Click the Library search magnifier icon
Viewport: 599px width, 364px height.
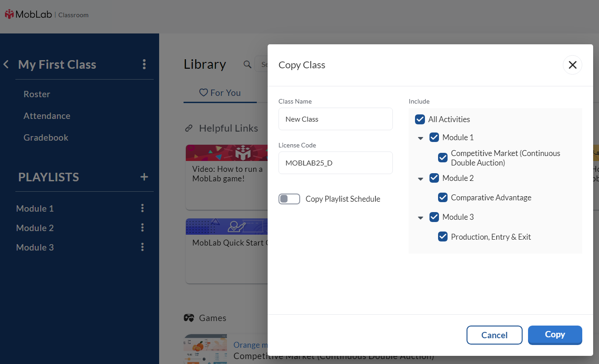tap(247, 65)
